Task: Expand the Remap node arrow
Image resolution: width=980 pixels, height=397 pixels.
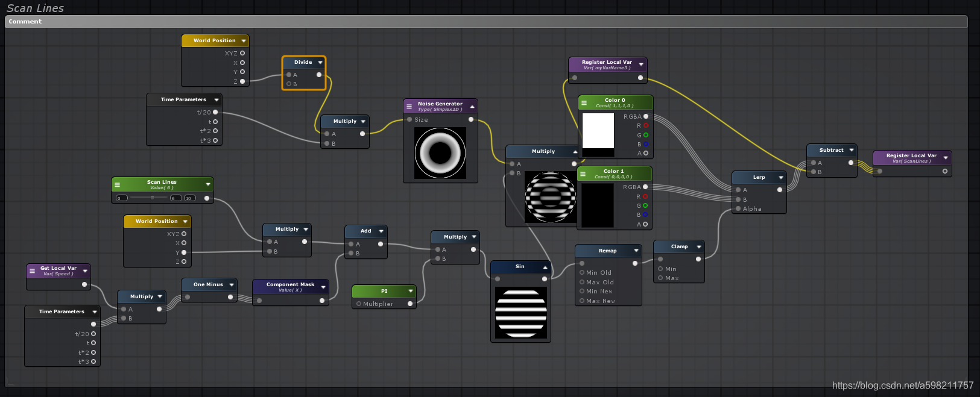Action: [636, 251]
